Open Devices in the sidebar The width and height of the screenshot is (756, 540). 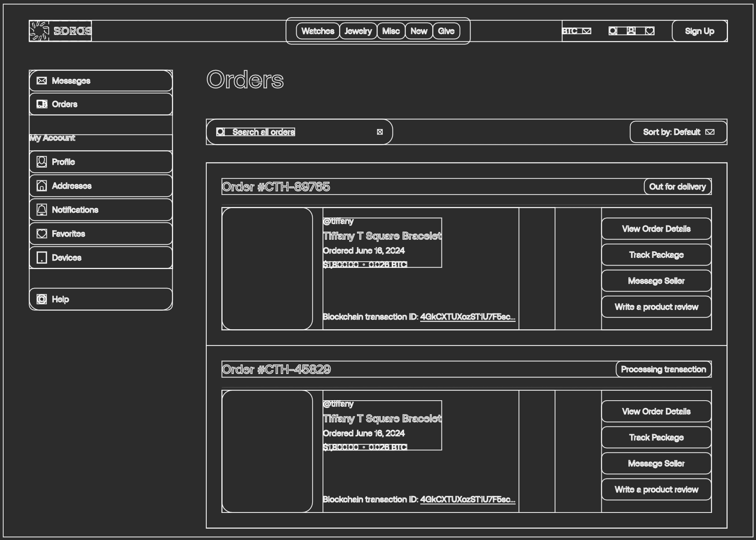[101, 258]
